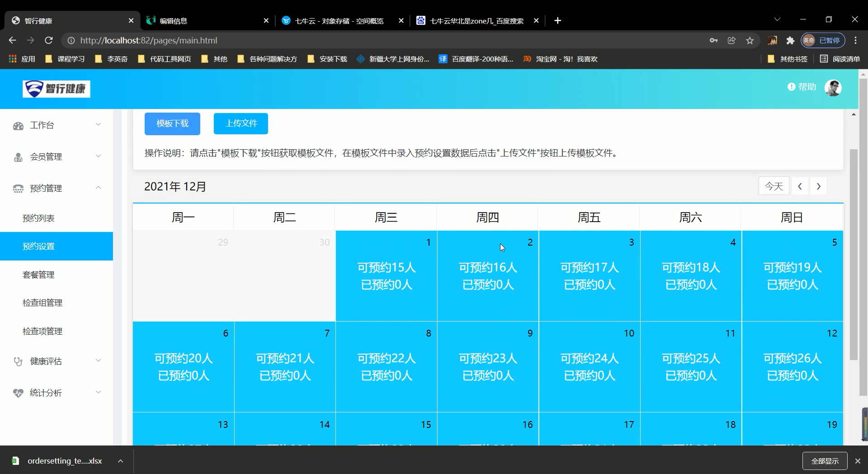Open the 预约列表 menu item

(57, 218)
